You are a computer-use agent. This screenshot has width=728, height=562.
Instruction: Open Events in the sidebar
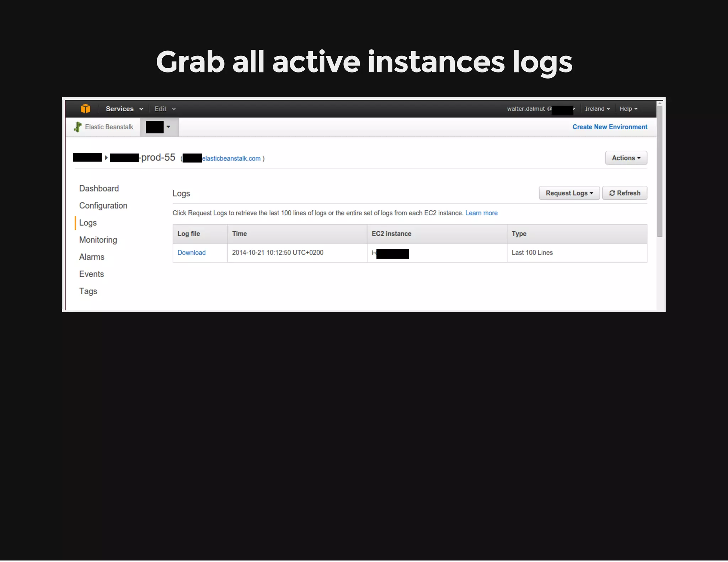click(x=91, y=274)
